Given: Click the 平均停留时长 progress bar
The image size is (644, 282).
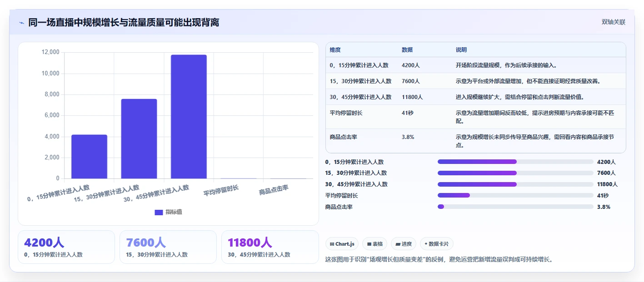Looking at the screenshot, I should tap(515, 195).
